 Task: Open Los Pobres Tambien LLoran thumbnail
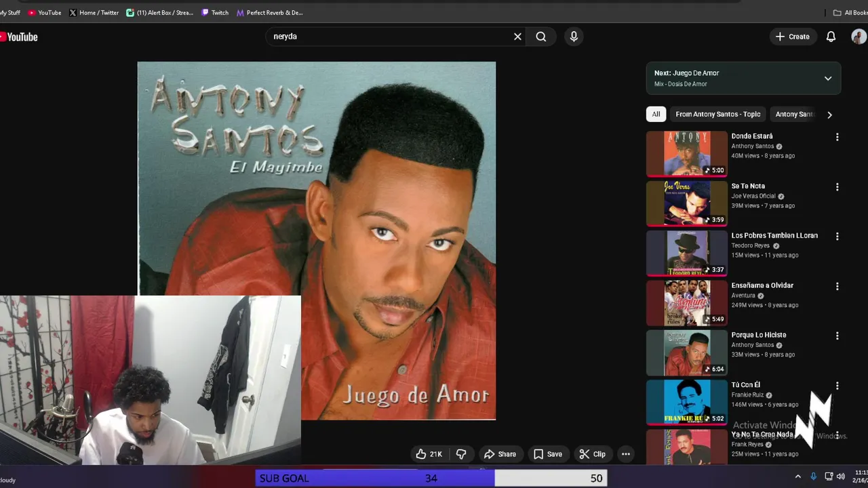686,253
